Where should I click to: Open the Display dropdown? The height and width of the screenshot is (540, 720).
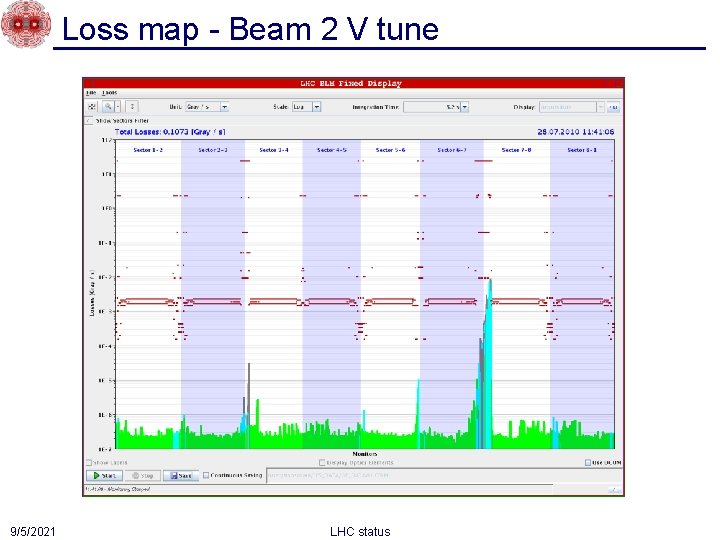click(571, 107)
